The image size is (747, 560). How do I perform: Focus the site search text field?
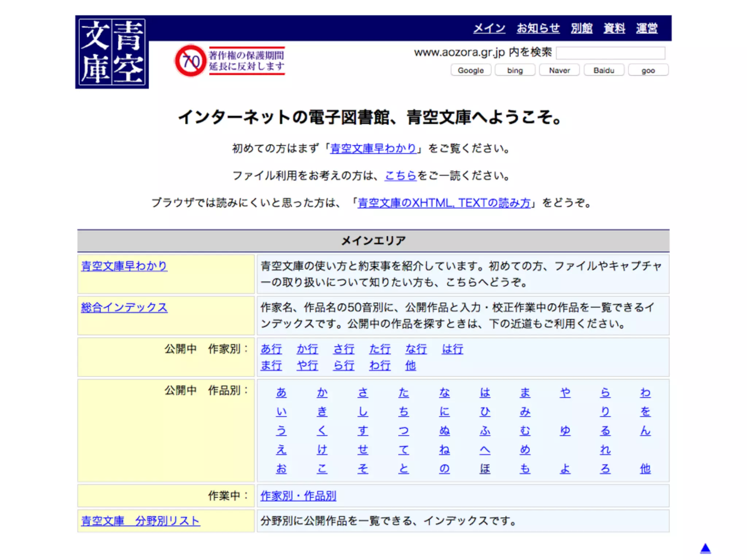coord(610,53)
